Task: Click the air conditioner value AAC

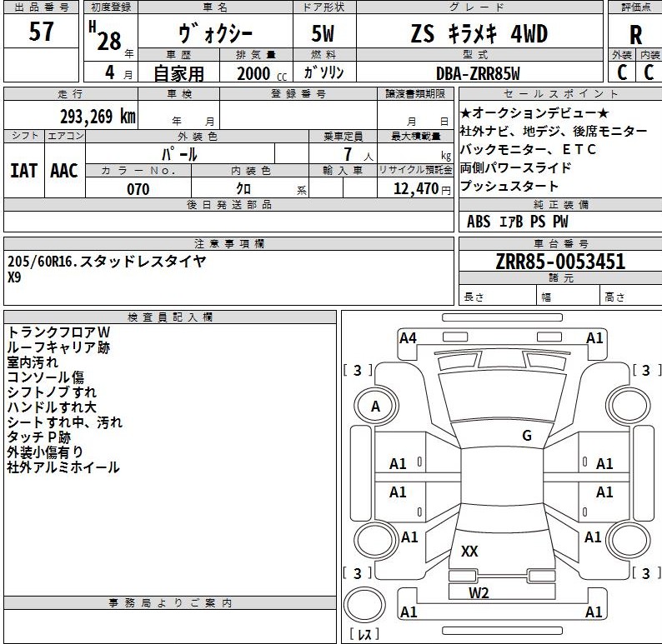Action: [x=64, y=171]
